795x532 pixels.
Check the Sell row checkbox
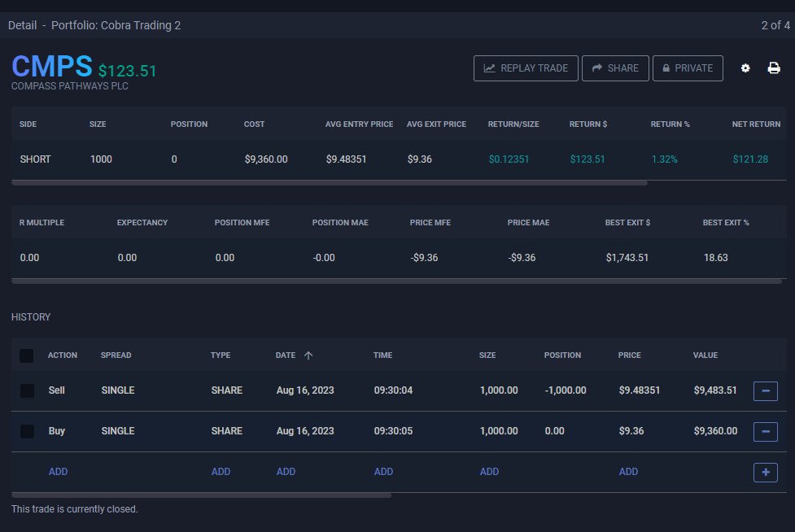coord(27,391)
